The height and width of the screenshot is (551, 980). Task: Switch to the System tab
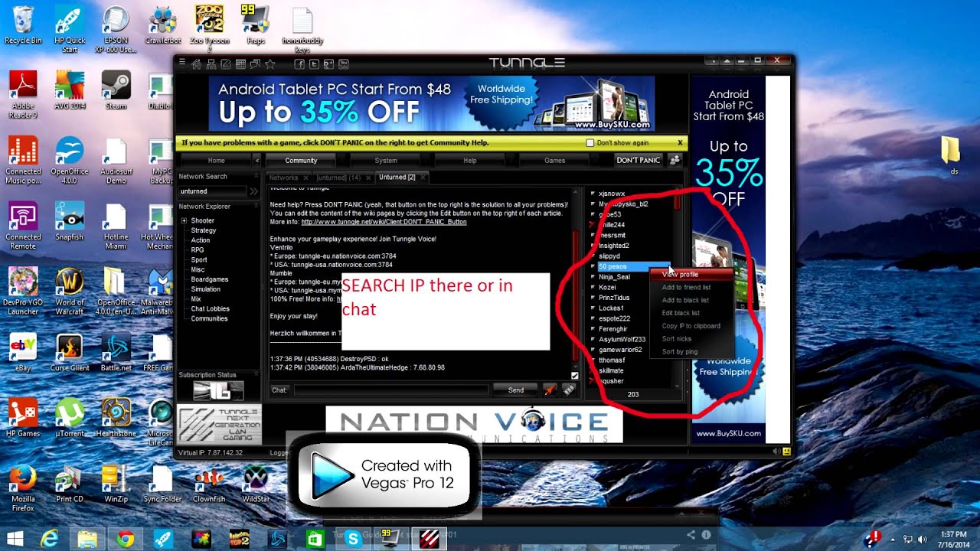pos(386,160)
